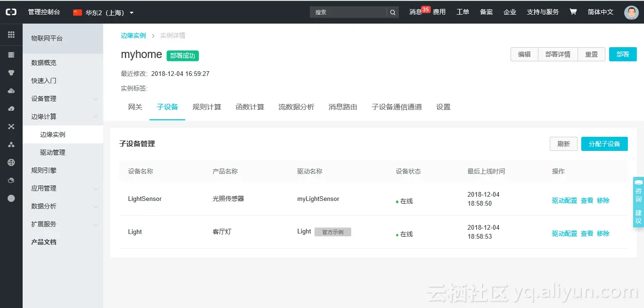
Task: Click the Aliyun logo icon
Action: pos(11,12)
